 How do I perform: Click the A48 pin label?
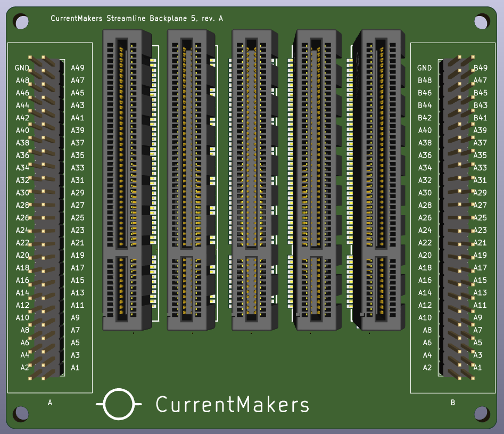coord(22,80)
